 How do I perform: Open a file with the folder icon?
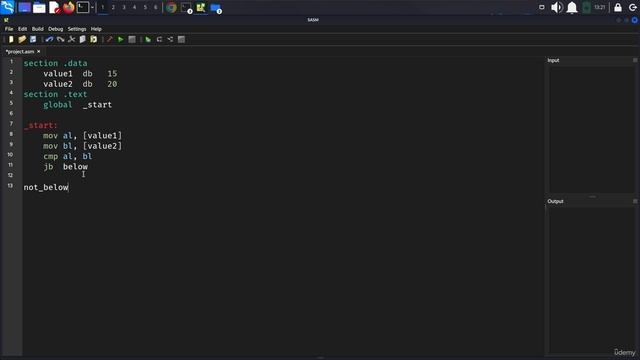pyautogui.click(x=22, y=39)
